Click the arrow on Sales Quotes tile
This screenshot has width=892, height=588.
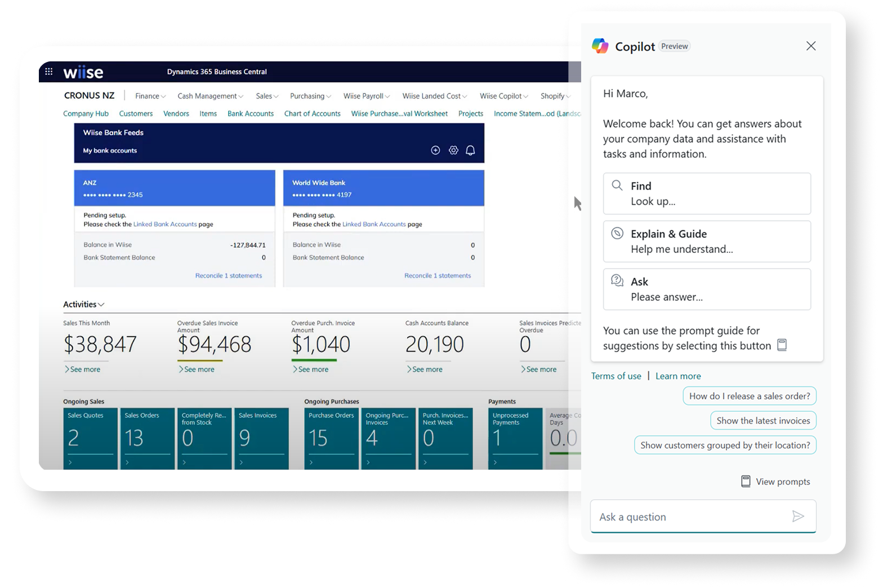coord(70,462)
